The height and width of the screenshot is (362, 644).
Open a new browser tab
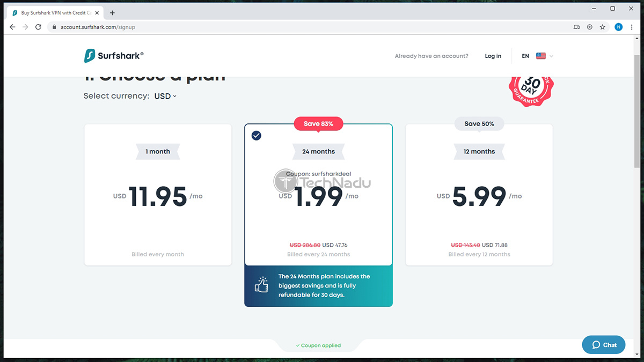click(112, 13)
